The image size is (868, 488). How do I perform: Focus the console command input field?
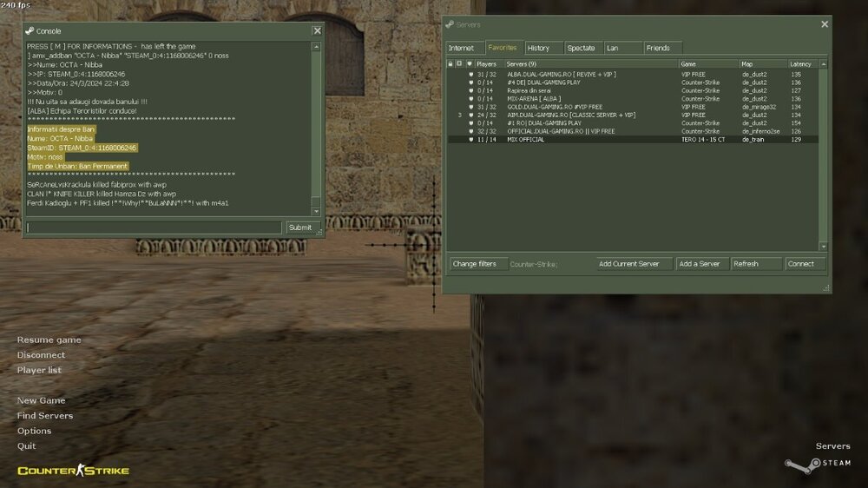click(154, 228)
